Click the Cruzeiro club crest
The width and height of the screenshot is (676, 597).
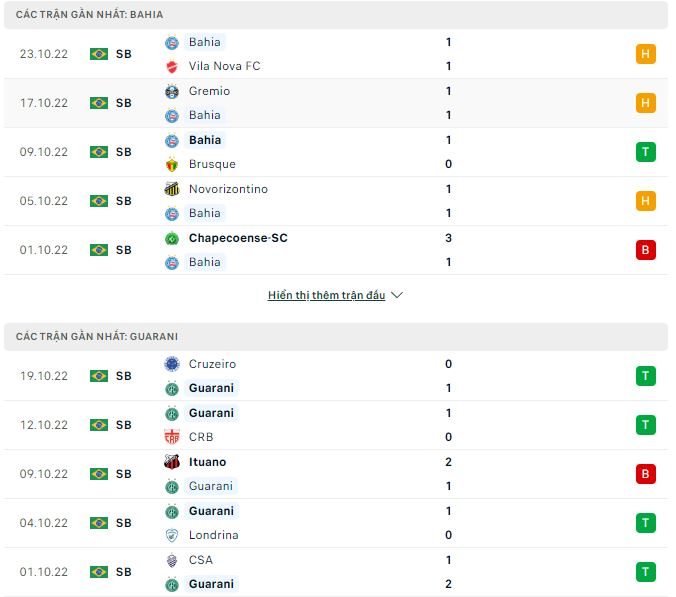pyautogui.click(x=171, y=364)
